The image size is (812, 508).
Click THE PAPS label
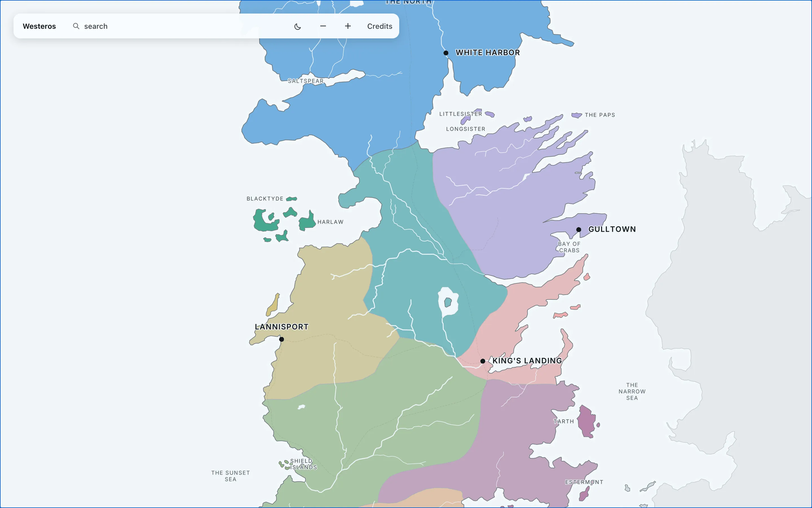600,115
